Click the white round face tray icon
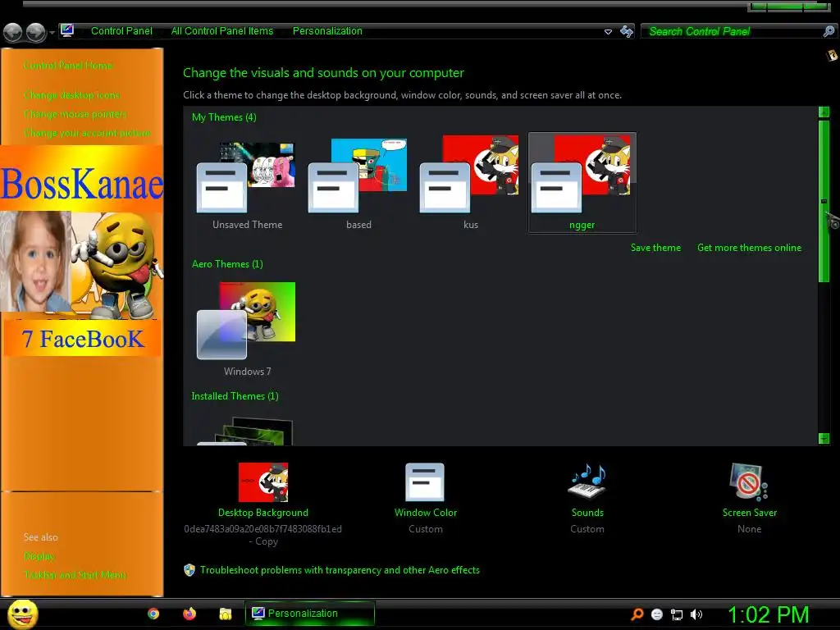The height and width of the screenshot is (630, 840). pyautogui.click(x=657, y=615)
